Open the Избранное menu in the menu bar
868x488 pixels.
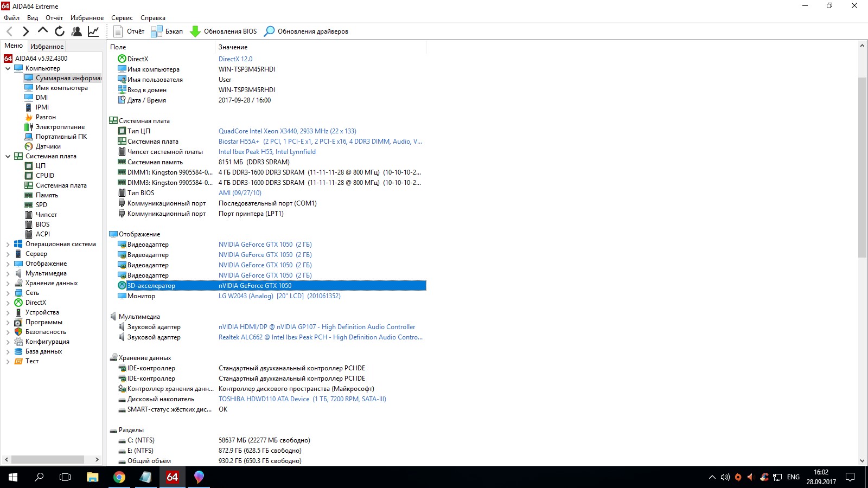point(87,18)
